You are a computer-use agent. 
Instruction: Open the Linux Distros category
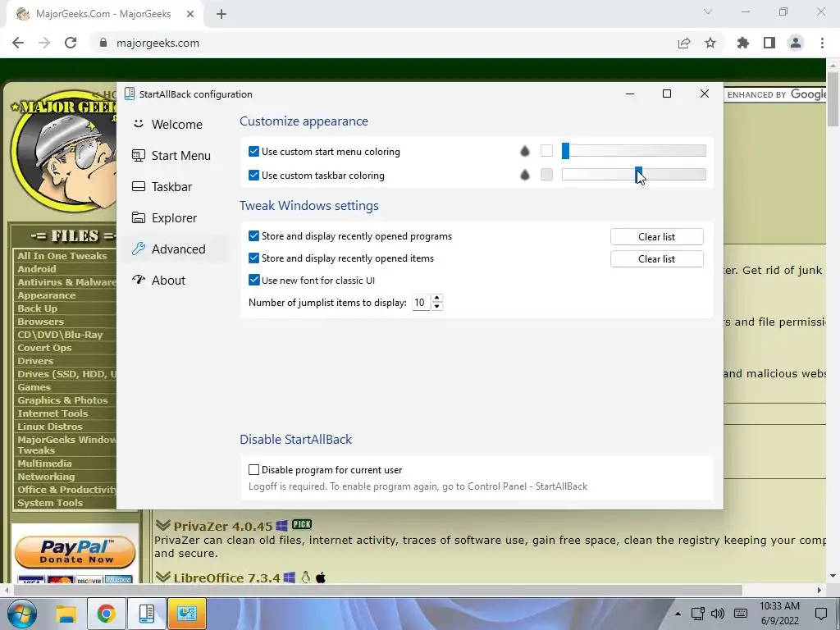[x=50, y=427]
